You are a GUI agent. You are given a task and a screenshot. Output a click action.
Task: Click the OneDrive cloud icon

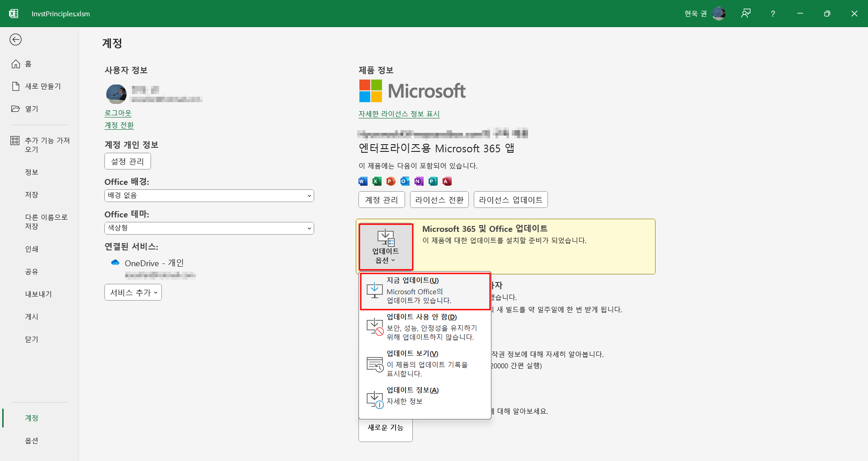[115, 263]
